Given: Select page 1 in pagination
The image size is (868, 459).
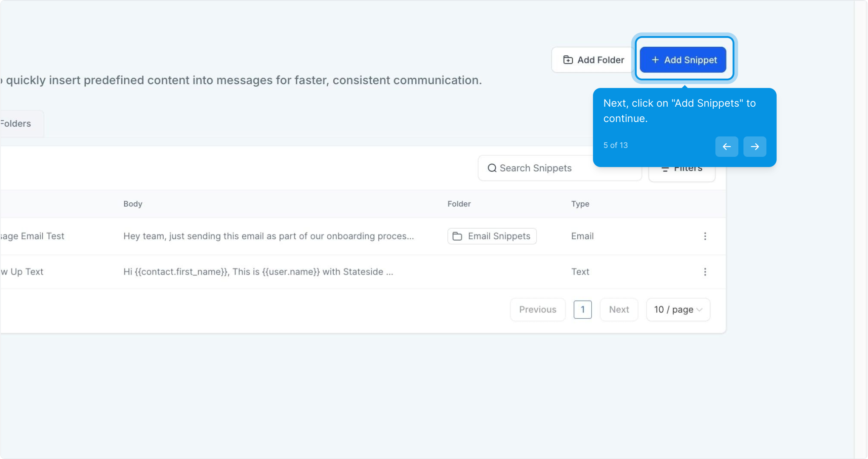Looking at the screenshot, I should coord(582,310).
